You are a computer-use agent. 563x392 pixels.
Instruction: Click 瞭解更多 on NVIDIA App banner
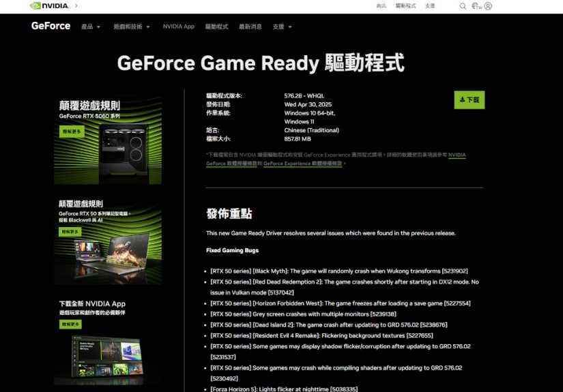coord(70,325)
